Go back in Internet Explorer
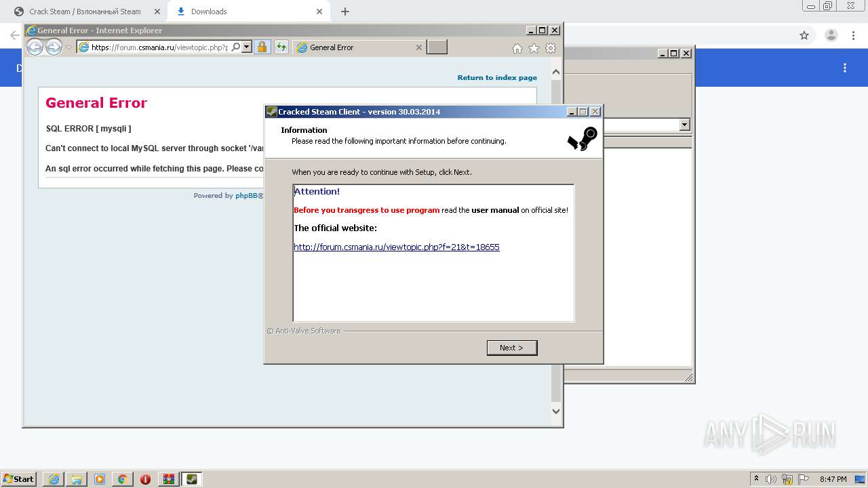The height and width of the screenshot is (488, 868). click(x=35, y=47)
